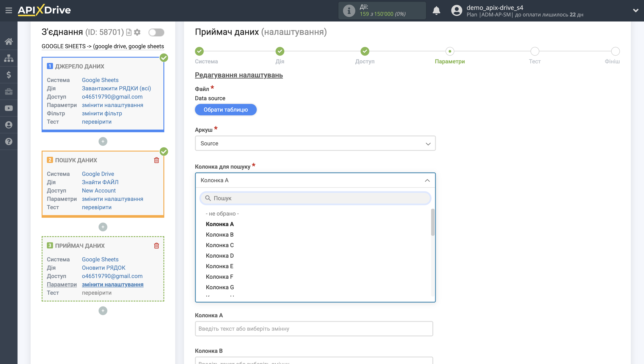Viewport: 644px width, 364px height.
Task: Delete the Приймач даних block
Action: (x=156, y=246)
